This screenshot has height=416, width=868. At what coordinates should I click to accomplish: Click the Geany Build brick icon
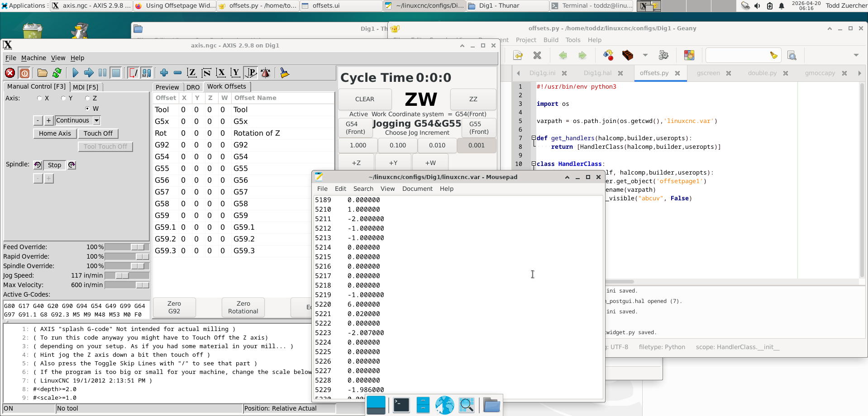coord(627,55)
